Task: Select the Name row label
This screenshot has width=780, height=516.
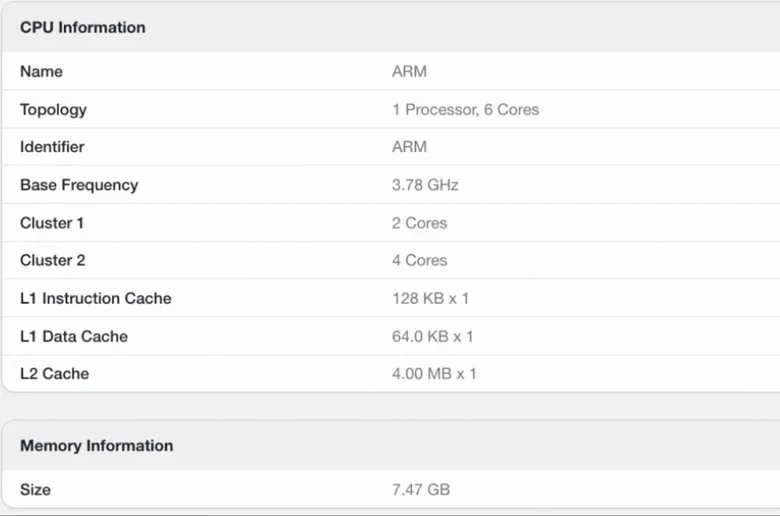Action: click(41, 72)
